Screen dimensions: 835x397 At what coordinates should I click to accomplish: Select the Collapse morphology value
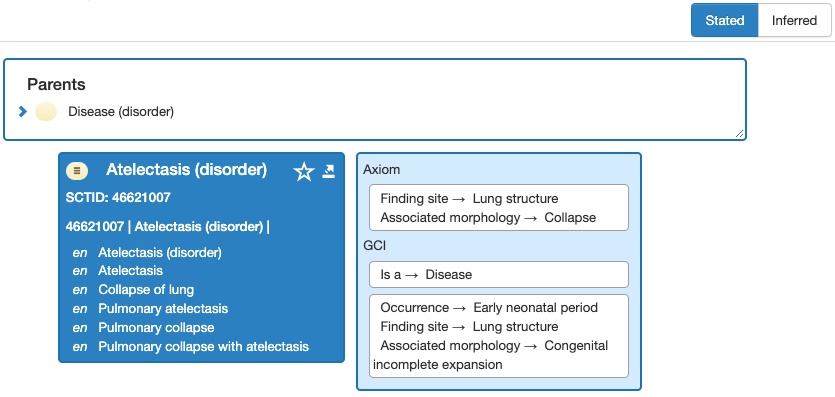[x=570, y=218]
